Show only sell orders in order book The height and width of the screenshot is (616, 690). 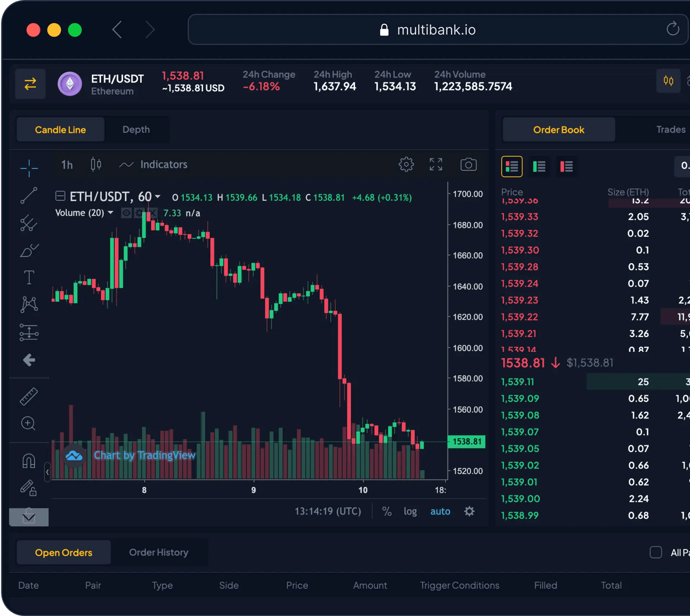[x=566, y=166]
